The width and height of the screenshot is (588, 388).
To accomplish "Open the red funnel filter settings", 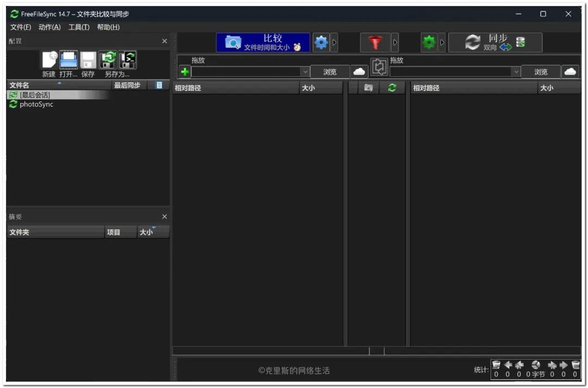I will [x=375, y=43].
